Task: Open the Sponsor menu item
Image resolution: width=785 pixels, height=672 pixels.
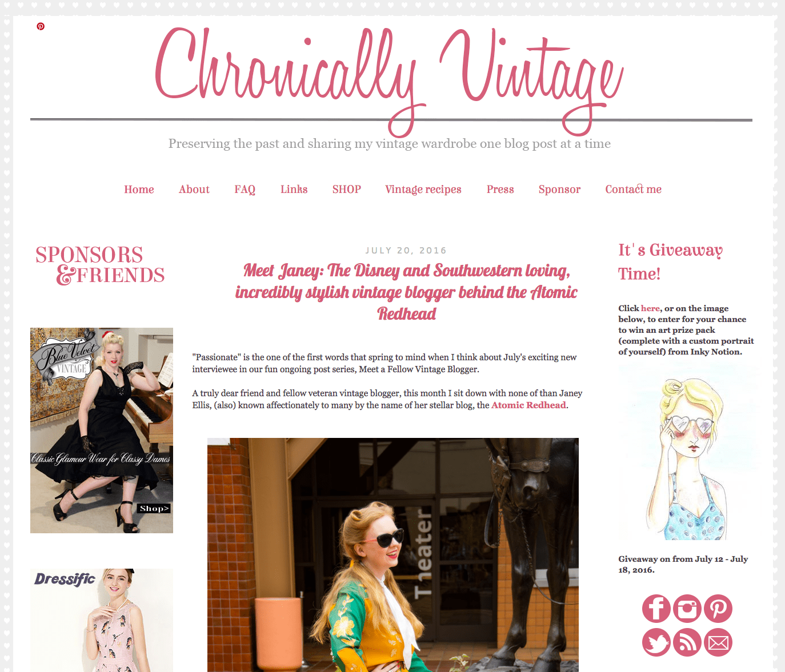Action: pos(559,190)
